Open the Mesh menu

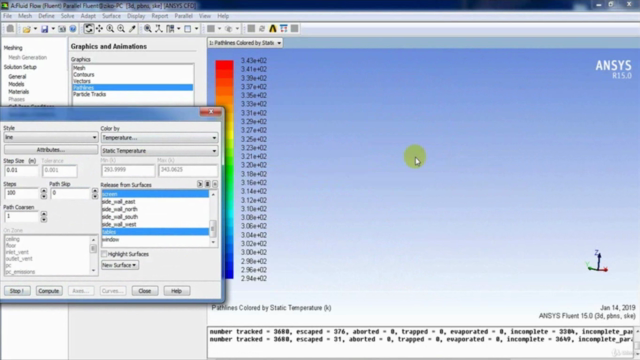pos(25,16)
